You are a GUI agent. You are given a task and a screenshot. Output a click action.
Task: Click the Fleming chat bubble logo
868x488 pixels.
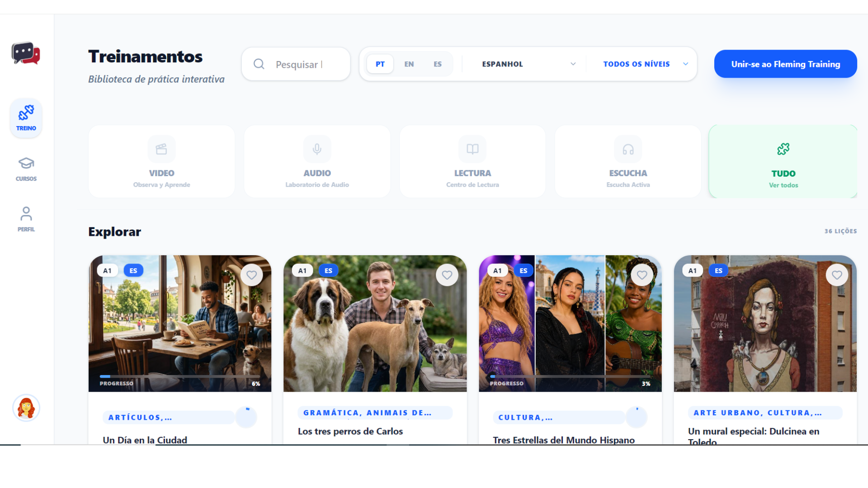pos(26,53)
